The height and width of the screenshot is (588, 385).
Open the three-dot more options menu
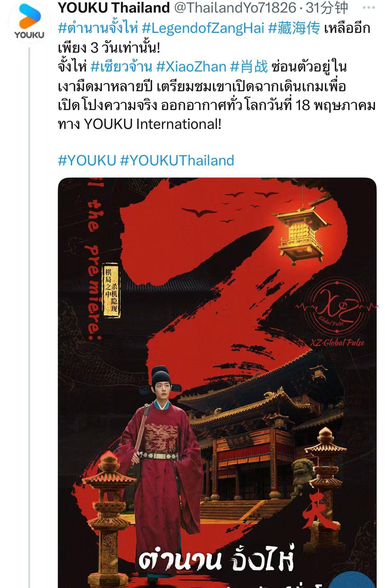tap(368, 8)
